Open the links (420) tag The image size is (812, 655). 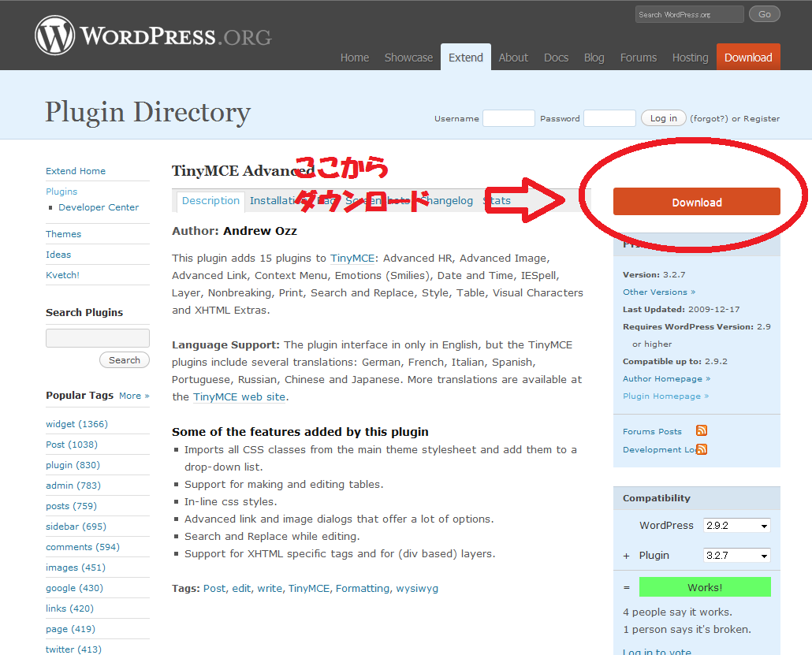[70, 609]
